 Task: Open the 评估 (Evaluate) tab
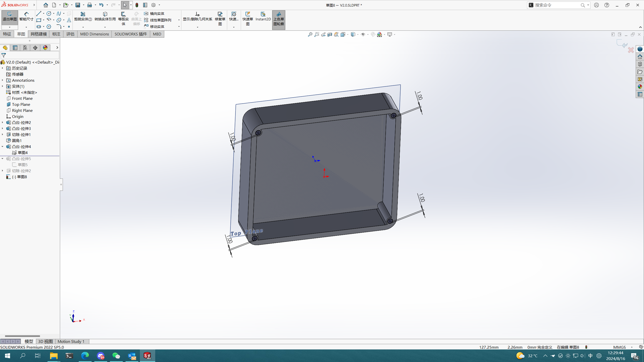tap(70, 34)
